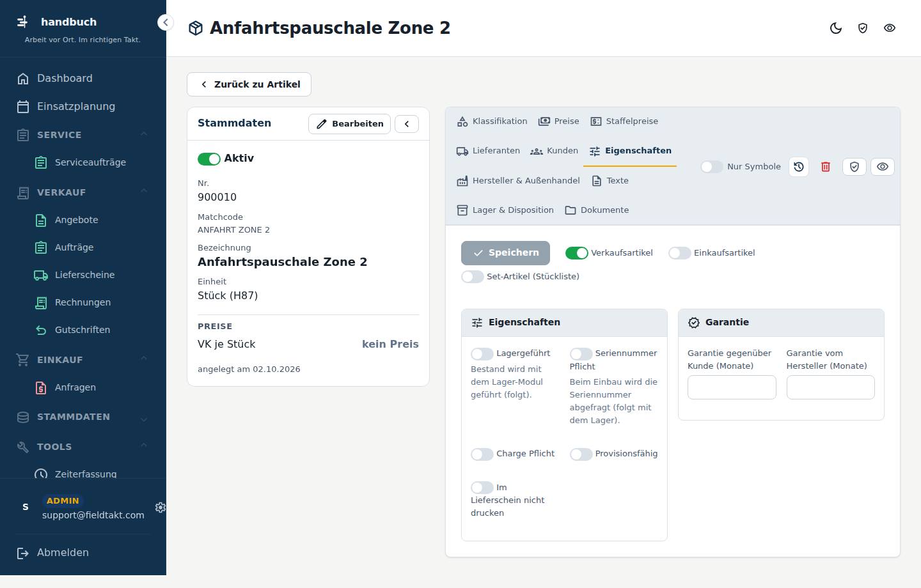Image resolution: width=921 pixels, height=588 pixels.
Task: Disable the Verkaufsartikel switch
Action: point(577,253)
